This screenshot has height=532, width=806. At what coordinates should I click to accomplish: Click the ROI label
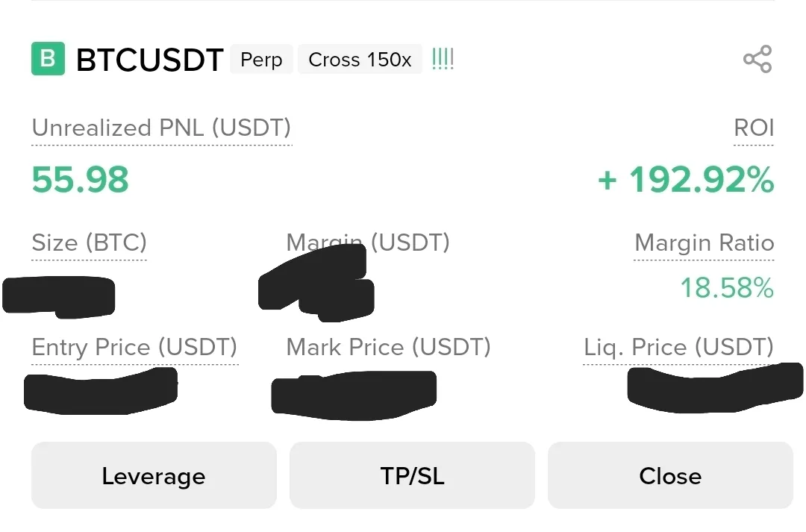(x=754, y=128)
